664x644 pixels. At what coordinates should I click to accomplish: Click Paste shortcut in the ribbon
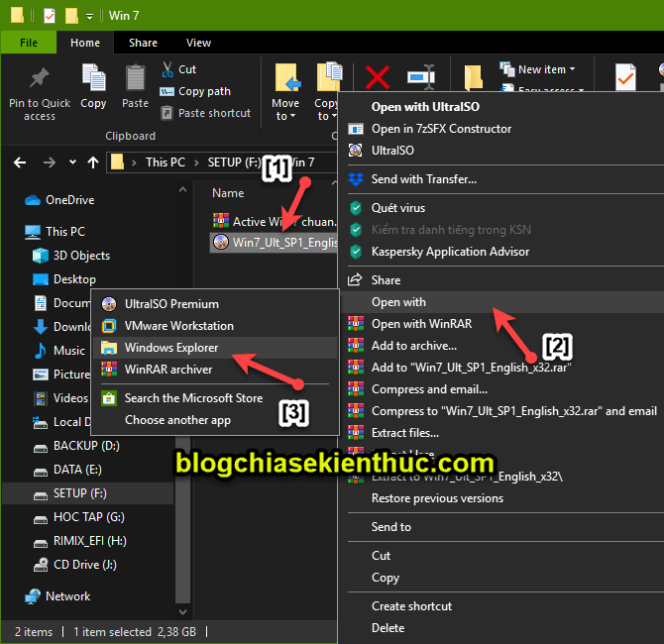(206, 113)
